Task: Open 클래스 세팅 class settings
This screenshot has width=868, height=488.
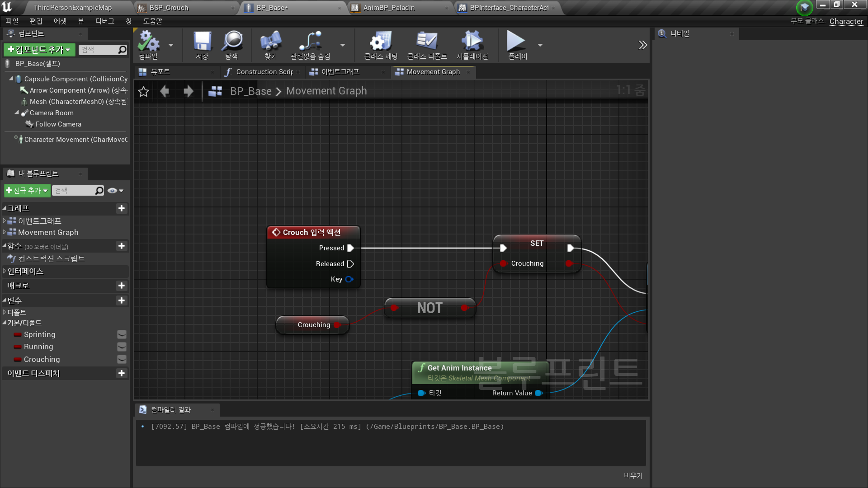Action: 380,44
